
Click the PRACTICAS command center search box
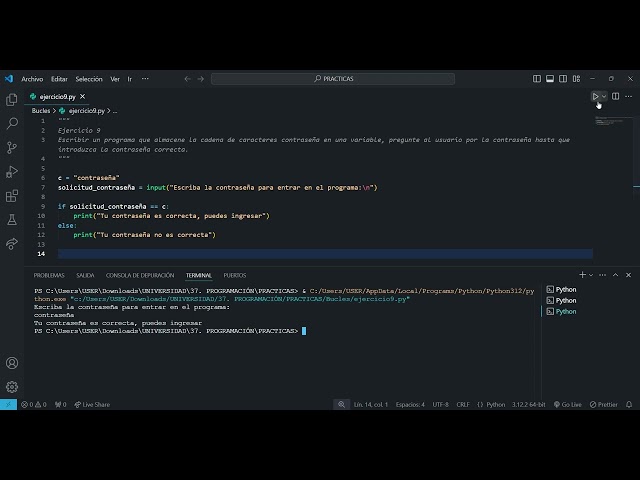[x=333, y=79]
